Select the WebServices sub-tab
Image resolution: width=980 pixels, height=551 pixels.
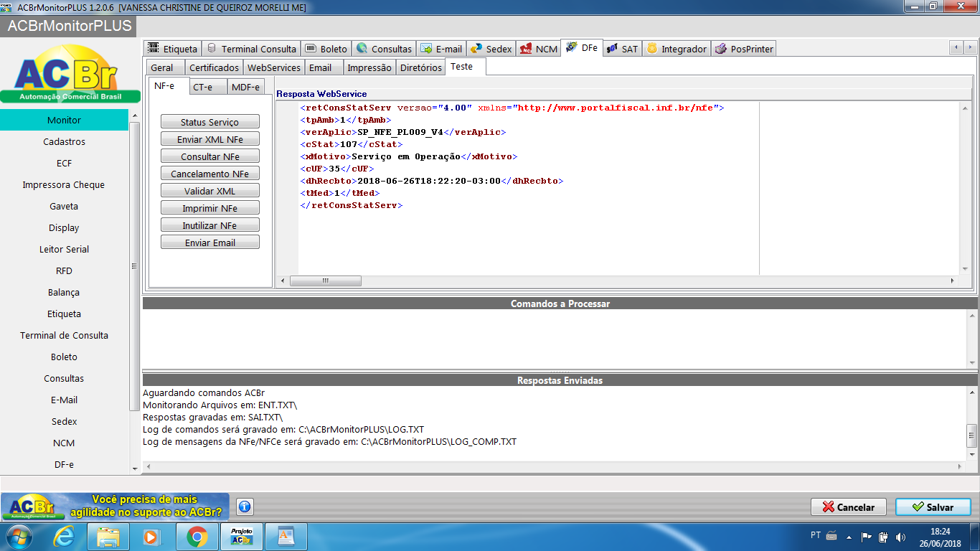pos(273,67)
